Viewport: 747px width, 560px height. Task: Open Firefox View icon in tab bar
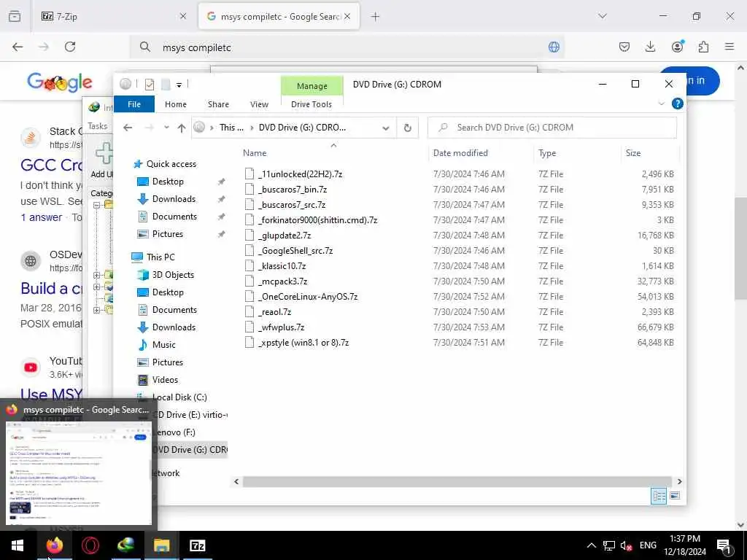coord(15,16)
